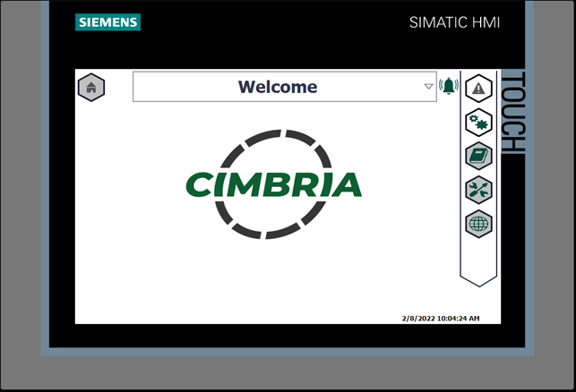The height and width of the screenshot is (392, 576).
Task: Click the Siemens logo on the bezel
Action: (x=108, y=22)
